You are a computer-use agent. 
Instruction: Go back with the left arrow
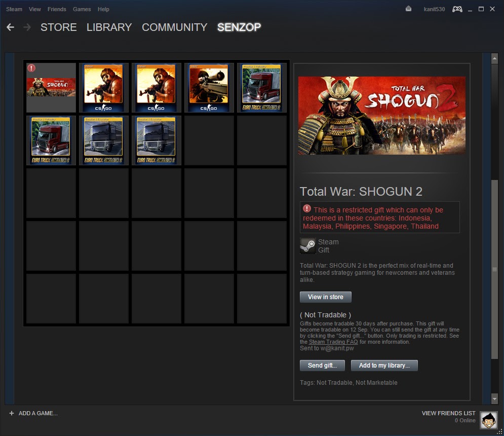point(10,27)
